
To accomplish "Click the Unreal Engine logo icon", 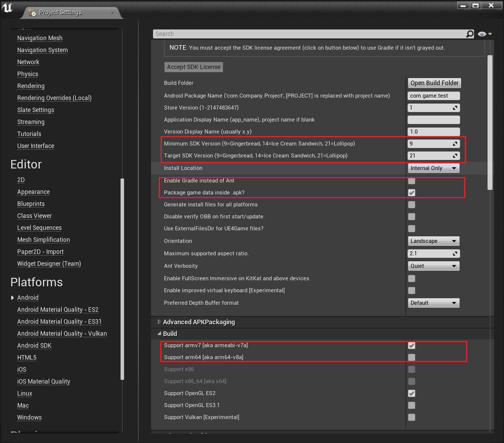I will tap(7, 8).
